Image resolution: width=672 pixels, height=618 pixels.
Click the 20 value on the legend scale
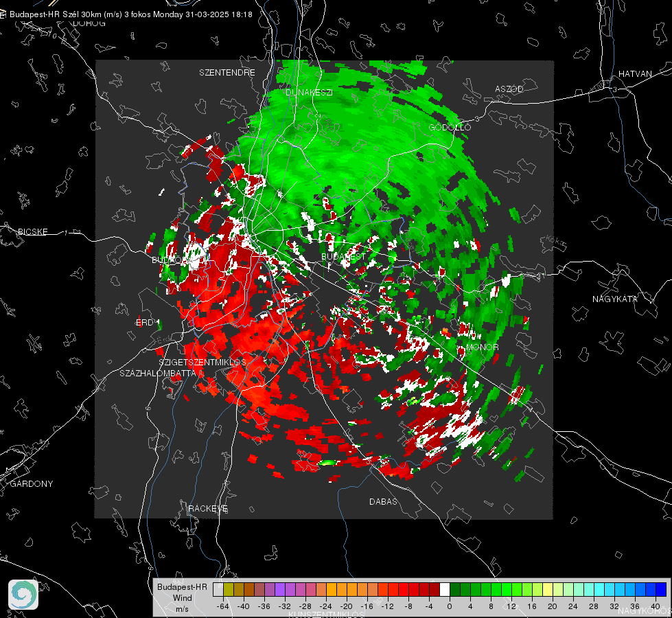[553, 606]
